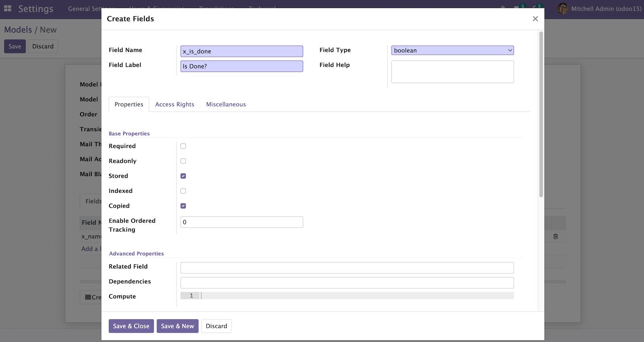Uncheck the Copied checkbox

click(x=183, y=206)
